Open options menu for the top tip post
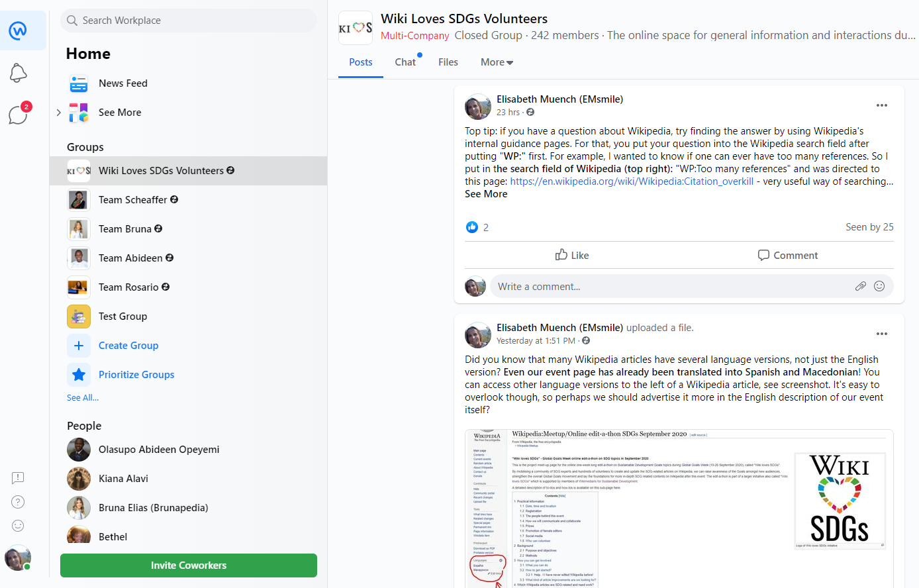Screen dimensions: 919x588 click(x=881, y=105)
